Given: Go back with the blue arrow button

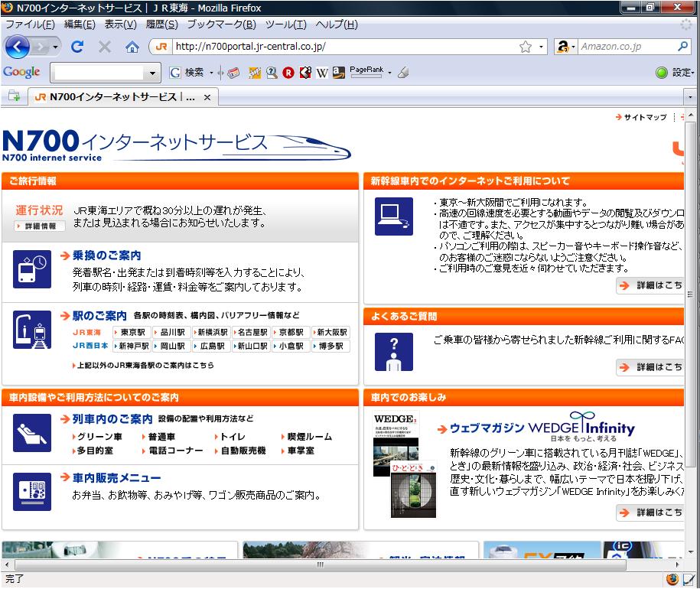Looking at the screenshot, I should (17, 47).
